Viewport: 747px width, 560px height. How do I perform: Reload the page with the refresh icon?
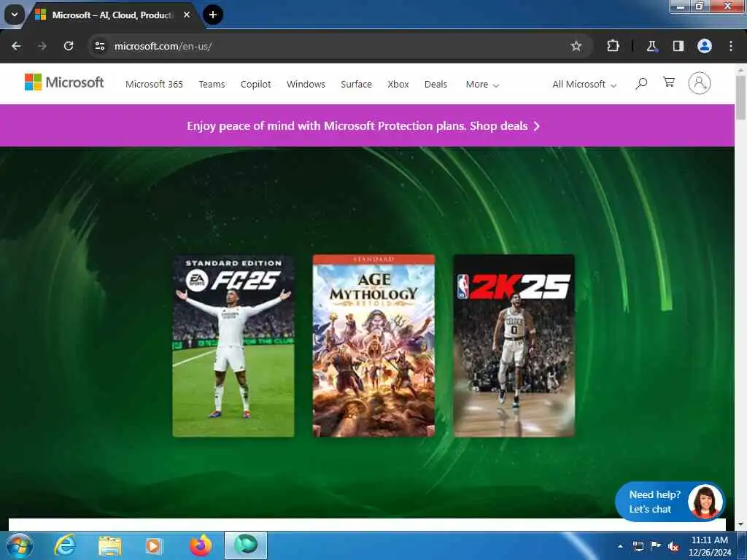pyautogui.click(x=69, y=46)
